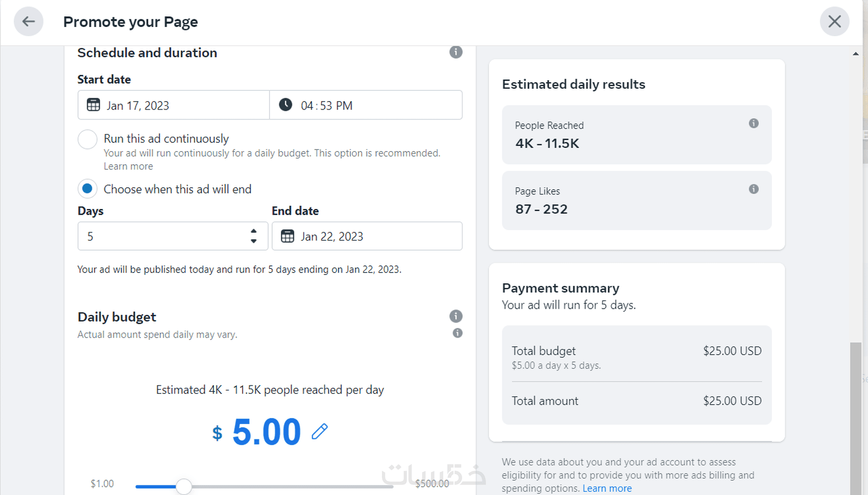Image resolution: width=868 pixels, height=495 pixels.
Task: Open the start date calendar icon
Action: [x=93, y=105]
